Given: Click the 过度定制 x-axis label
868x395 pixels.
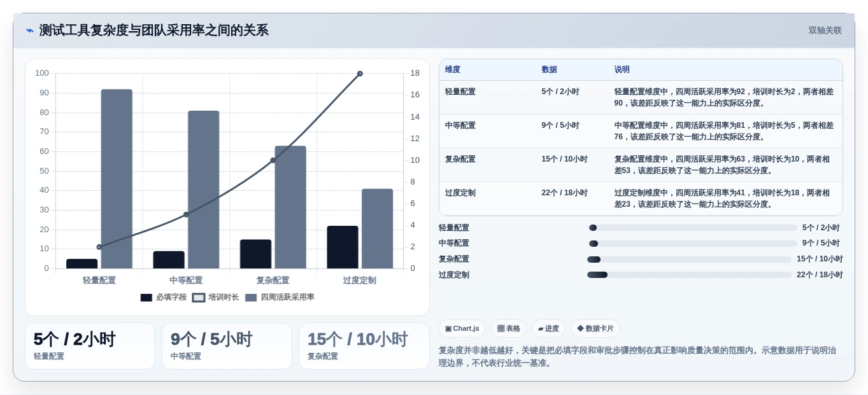Looking at the screenshot, I should point(360,280).
